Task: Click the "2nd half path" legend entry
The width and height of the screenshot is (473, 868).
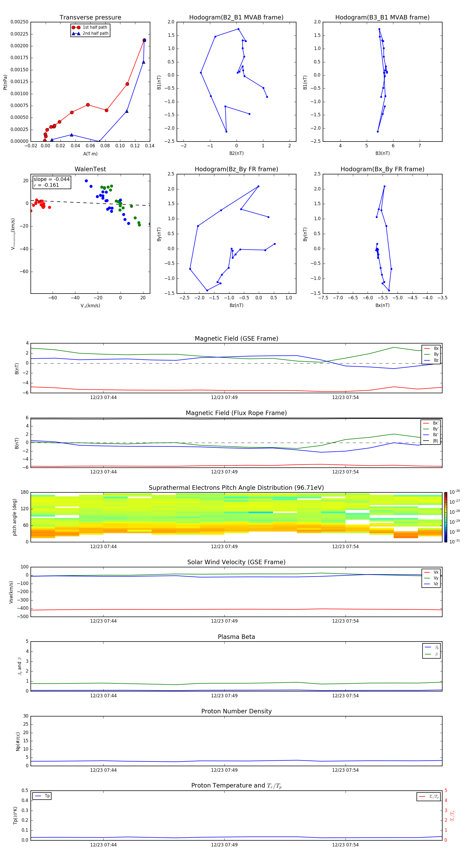Action: point(90,33)
